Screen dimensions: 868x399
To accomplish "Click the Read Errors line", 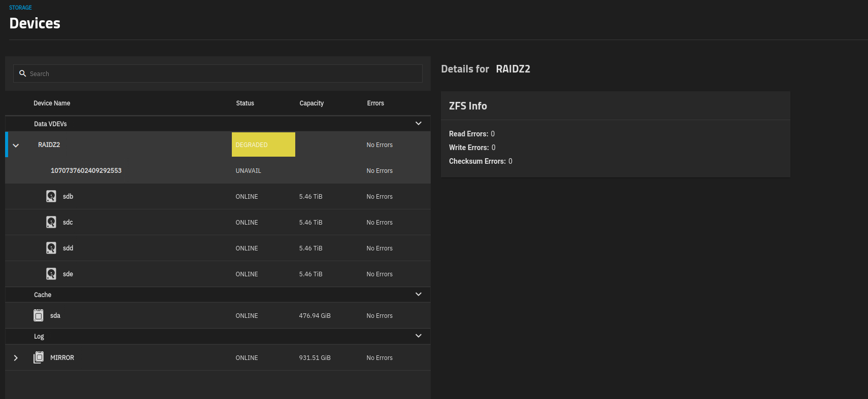I will (472, 134).
